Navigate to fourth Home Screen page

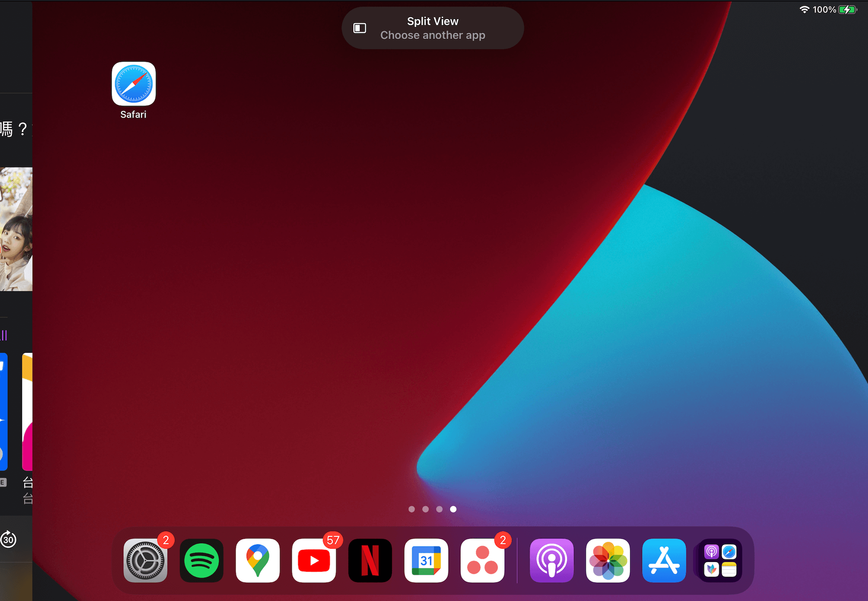[454, 509]
